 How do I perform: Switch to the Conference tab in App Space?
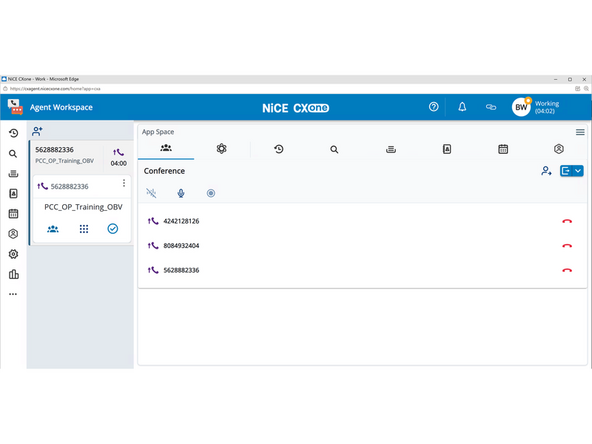[x=166, y=148]
